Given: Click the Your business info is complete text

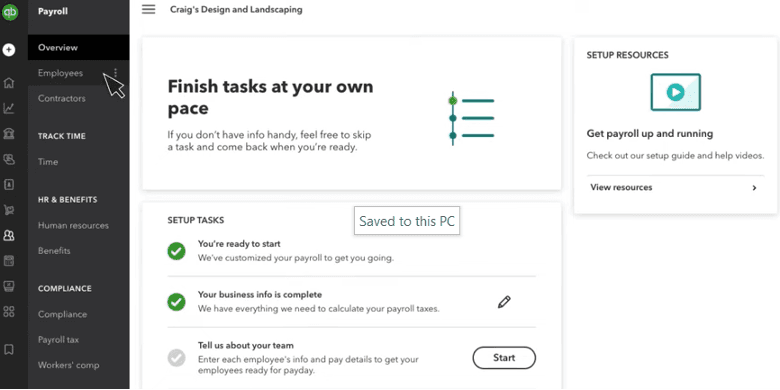Looking at the screenshot, I should point(260,294).
